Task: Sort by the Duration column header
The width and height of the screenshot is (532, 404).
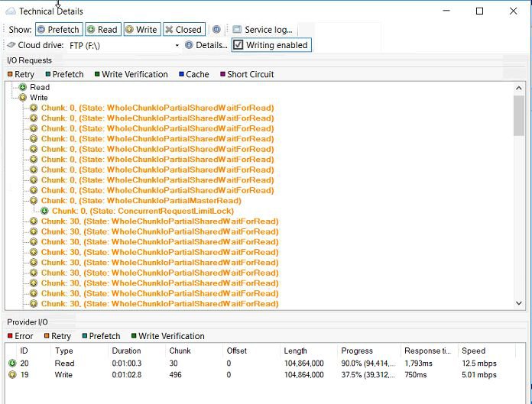Action: click(x=137, y=351)
